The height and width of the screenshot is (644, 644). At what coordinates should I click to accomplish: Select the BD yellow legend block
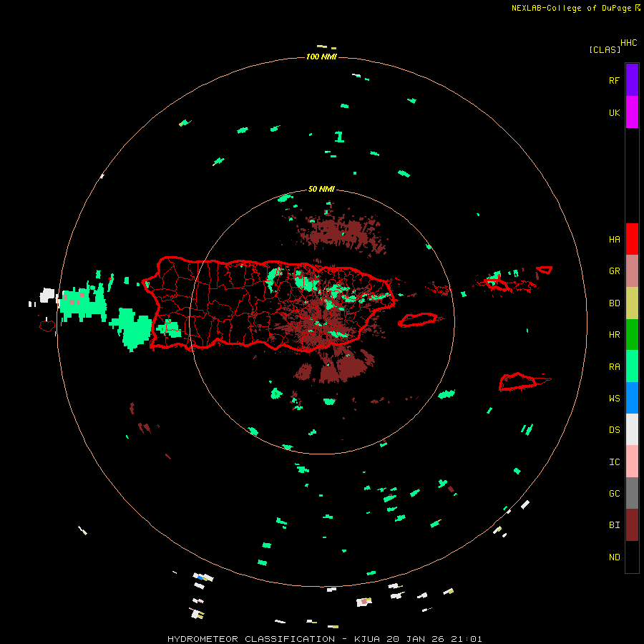coord(632,303)
